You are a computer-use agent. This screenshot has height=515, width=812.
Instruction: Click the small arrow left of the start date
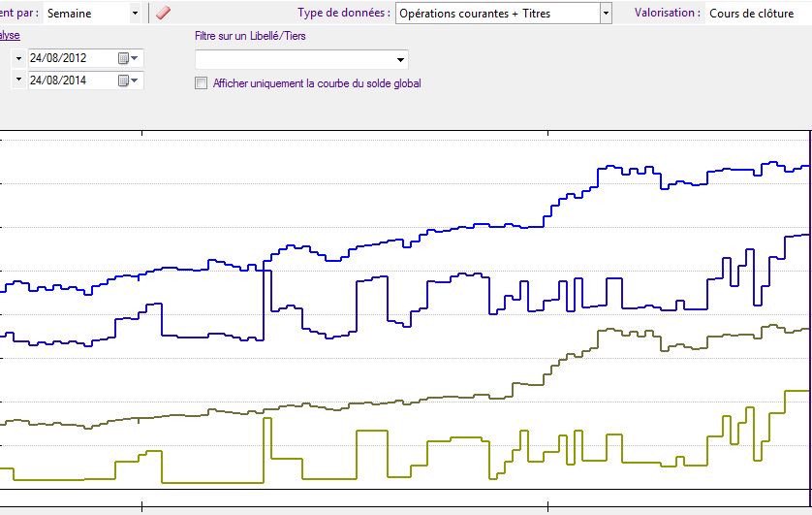(18, 58)
